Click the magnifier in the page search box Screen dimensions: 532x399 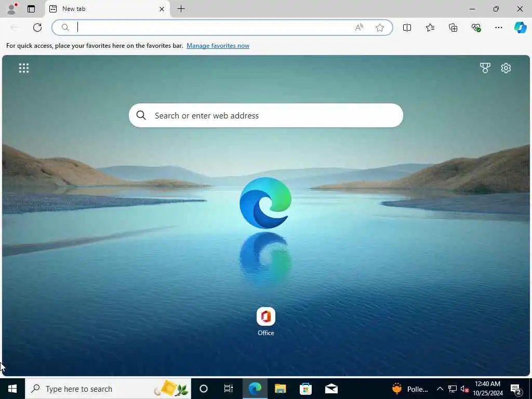click(x=141, y=115)
